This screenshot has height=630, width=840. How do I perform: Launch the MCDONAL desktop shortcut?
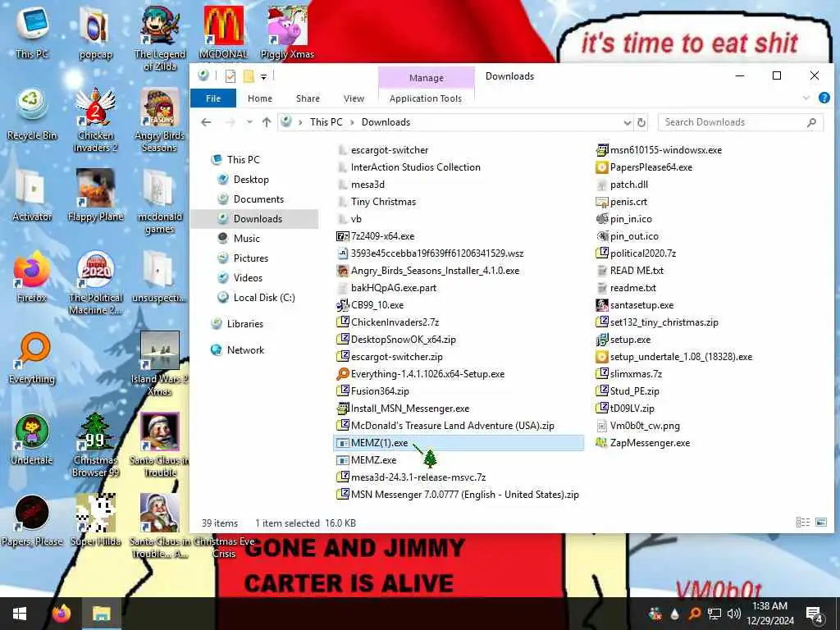pos(223,33)
